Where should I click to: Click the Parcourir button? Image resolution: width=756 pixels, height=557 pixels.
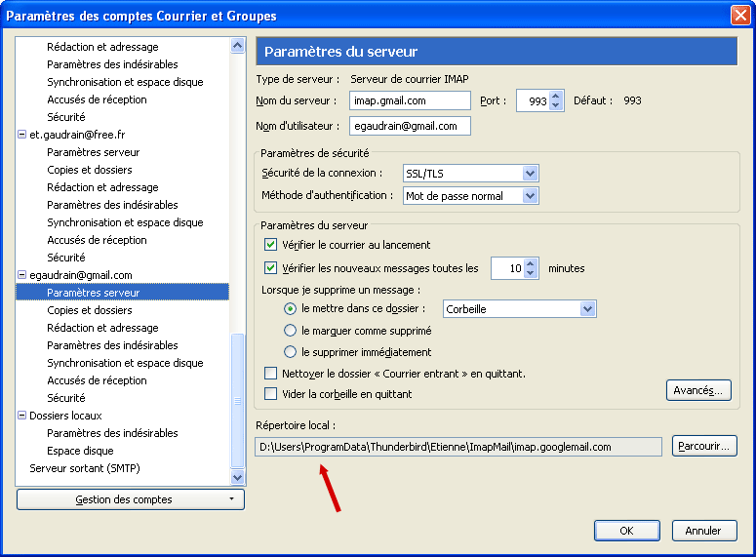coord(703,447)
